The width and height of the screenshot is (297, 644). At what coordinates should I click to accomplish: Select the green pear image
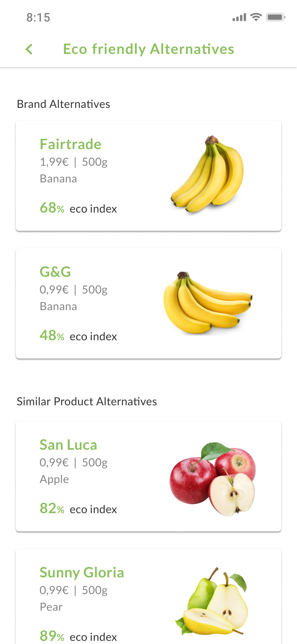tap(212, 601)
